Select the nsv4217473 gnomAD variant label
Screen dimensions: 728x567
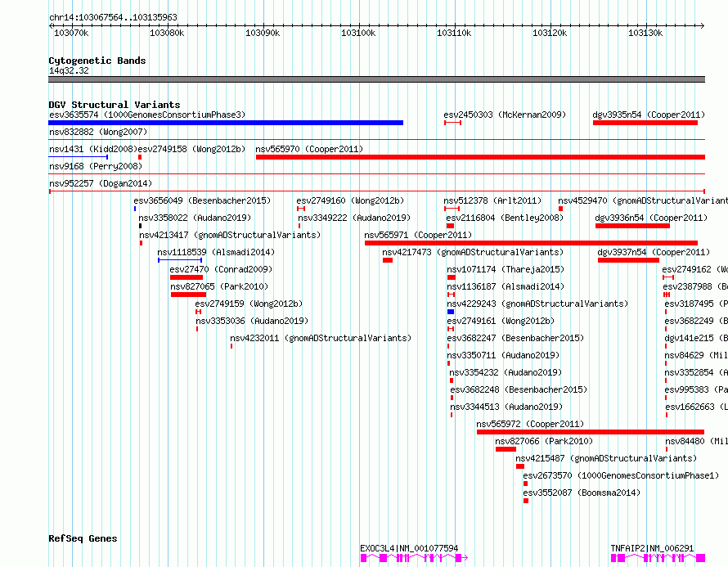pos(473,252)
